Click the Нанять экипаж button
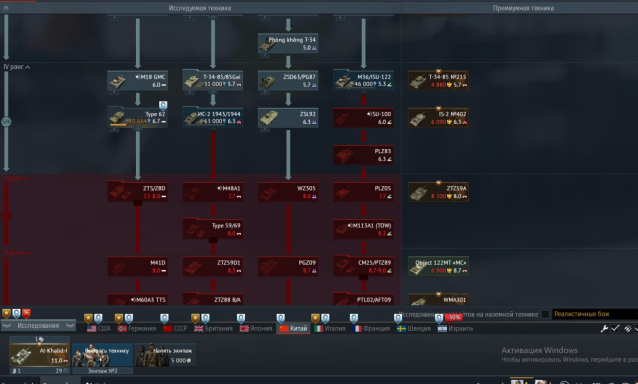This screenshot has height=384, width=638. pyautogui.click(x=165, y=354)
